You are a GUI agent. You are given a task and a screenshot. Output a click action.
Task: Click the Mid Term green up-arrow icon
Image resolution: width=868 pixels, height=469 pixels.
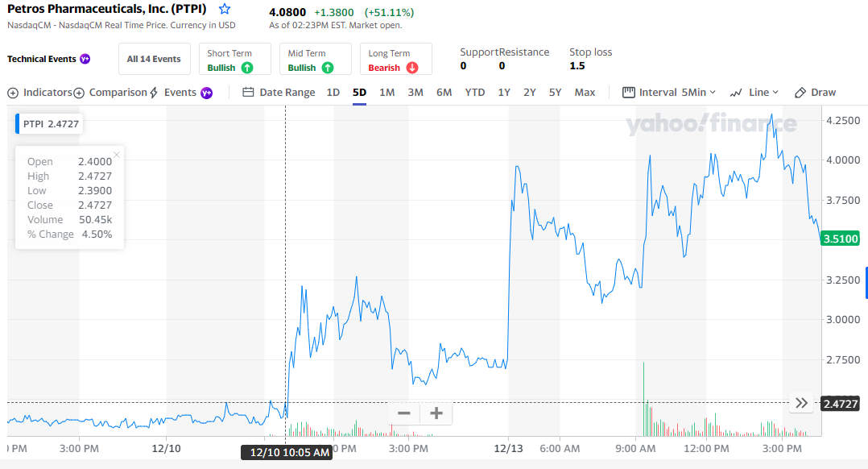pyautogui.click(x=328, y=68)
